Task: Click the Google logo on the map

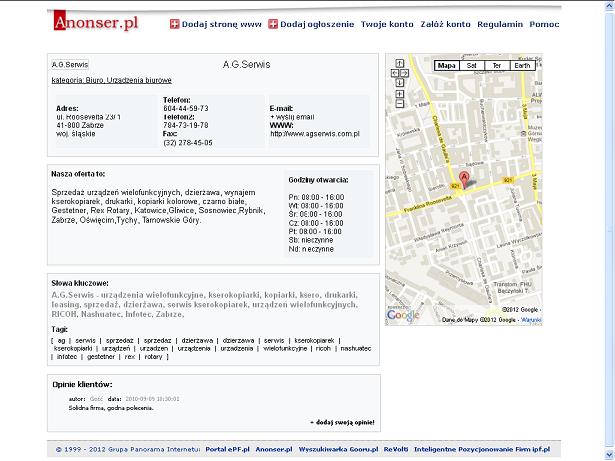Action: 403,315
